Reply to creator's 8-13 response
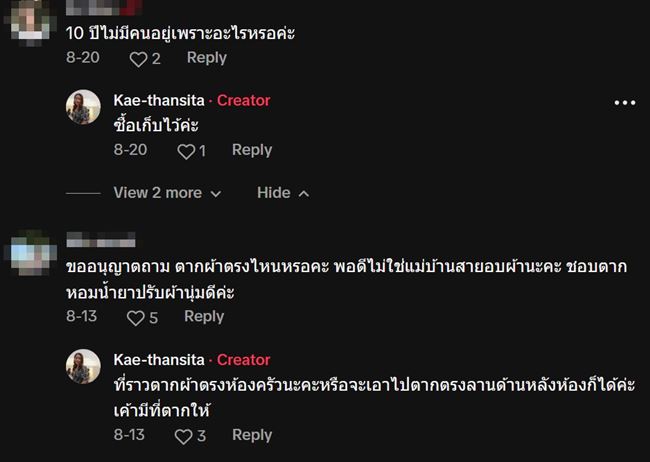Screen dimensions: 650x462 coord(252,435)
